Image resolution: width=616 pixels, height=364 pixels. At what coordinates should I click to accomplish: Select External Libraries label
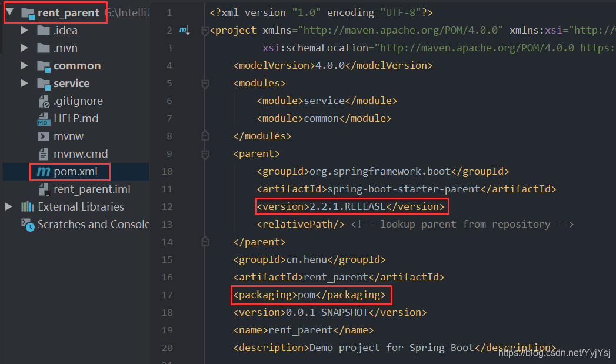click(x=81, y=206)
